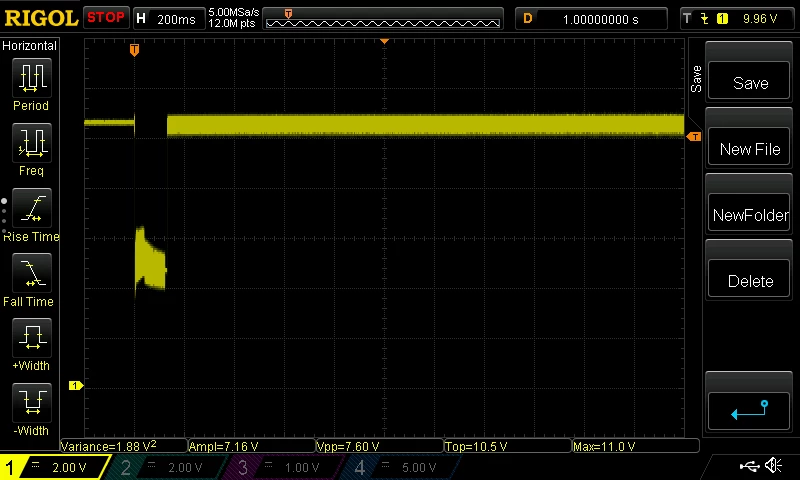Enable channel 4 at 5.00 V
The height and width of the screenshot is (480, 800).
pos(399,467)
